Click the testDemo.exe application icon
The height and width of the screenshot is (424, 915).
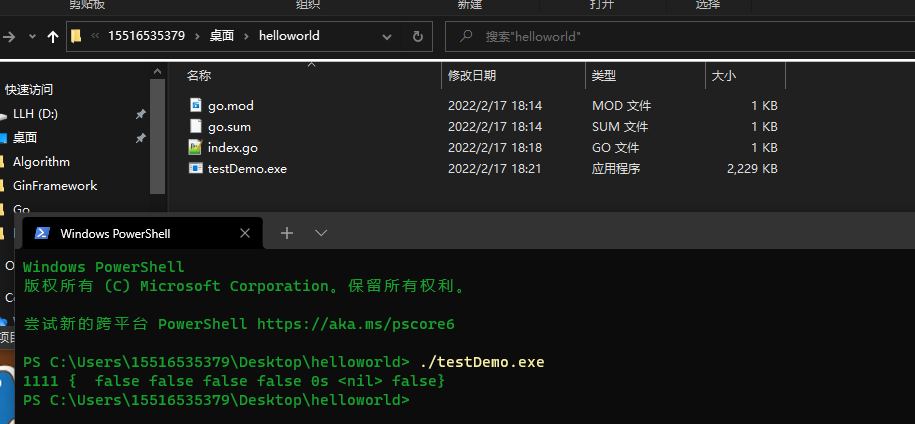pos(196,168)
